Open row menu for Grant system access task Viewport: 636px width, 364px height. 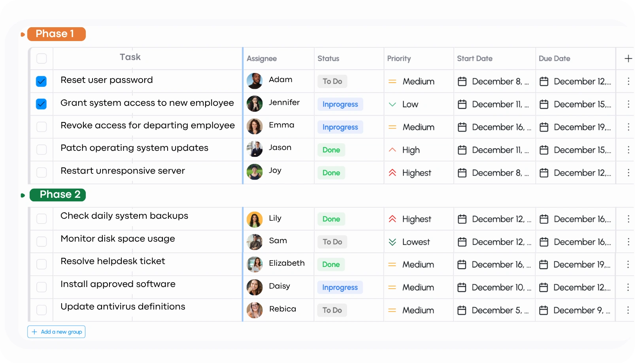[x=628, y=104]
